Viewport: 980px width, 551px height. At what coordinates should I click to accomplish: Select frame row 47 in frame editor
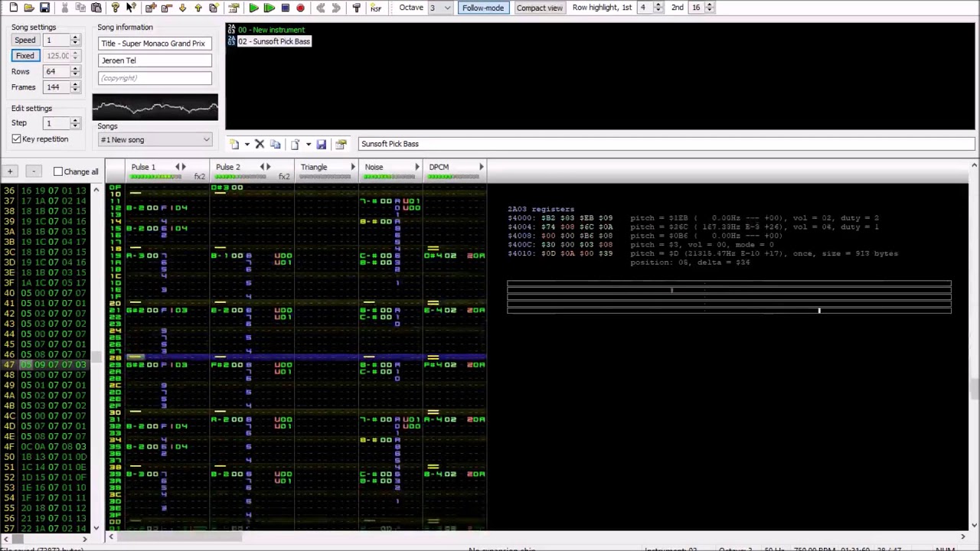[x=45, y=364]
